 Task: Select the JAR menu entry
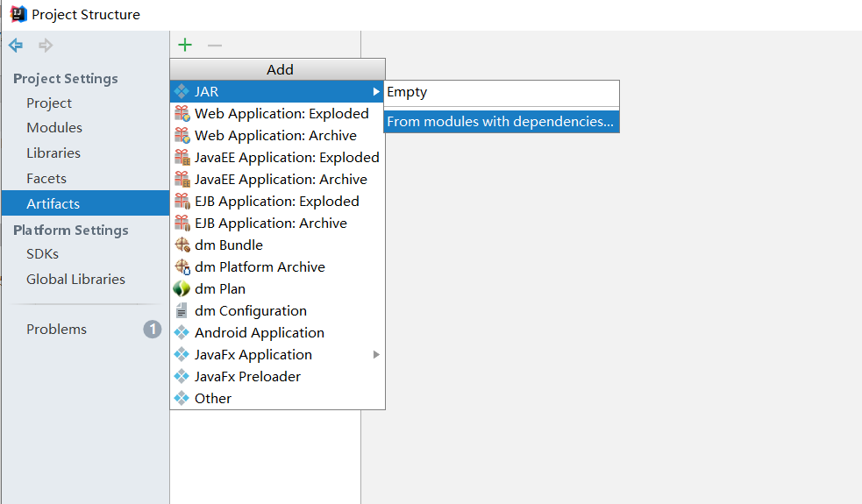[278, 91]
